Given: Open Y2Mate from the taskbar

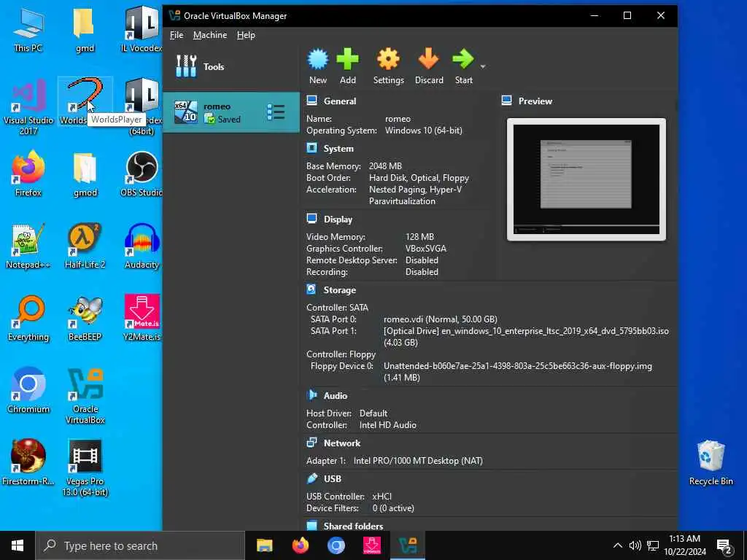Looking at the screenshot, I should (x=371, y=545).
